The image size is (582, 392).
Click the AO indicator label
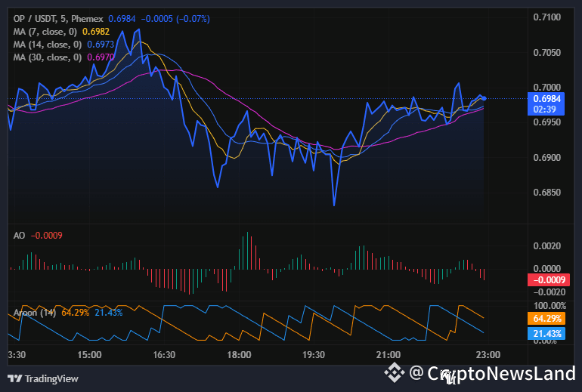point(20,236)
